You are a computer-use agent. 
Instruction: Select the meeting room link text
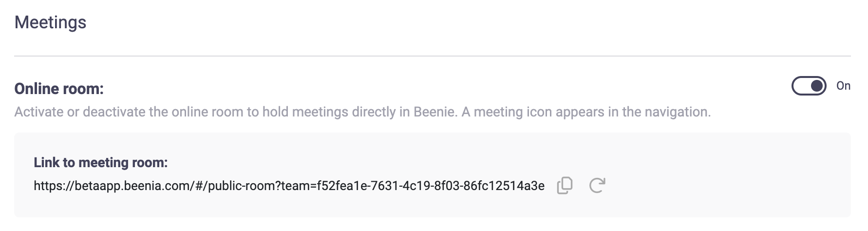(289, 186)
